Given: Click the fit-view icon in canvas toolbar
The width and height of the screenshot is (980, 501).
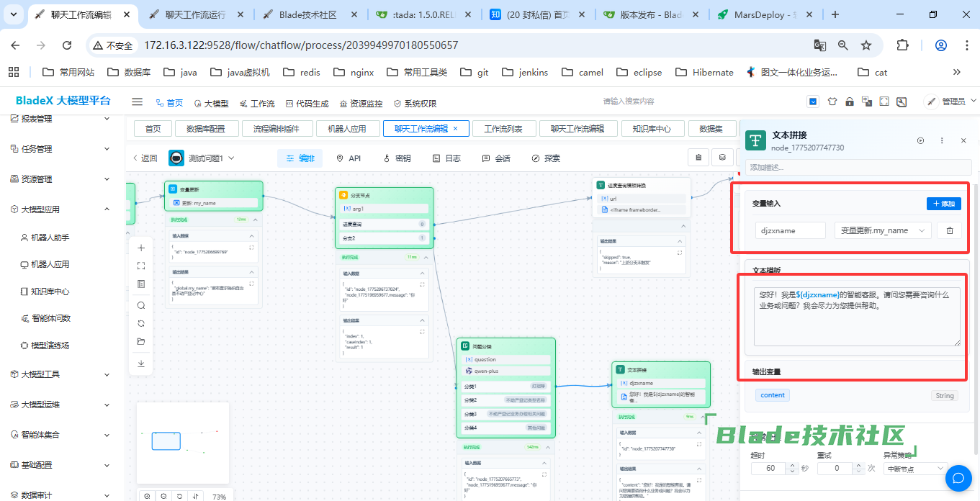Looking at the screenshot, I should coord(141,266).
